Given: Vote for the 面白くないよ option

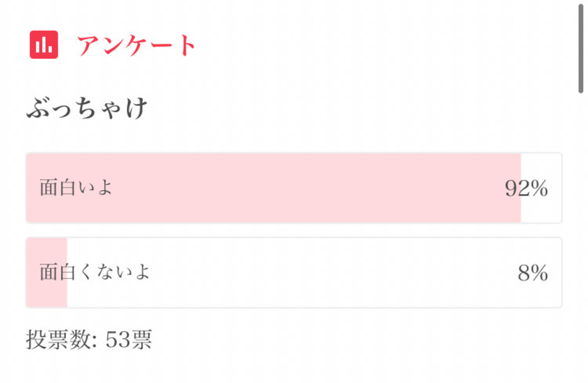Looking at the screenshot, I should pyautogui.click(x=294, y=272).
